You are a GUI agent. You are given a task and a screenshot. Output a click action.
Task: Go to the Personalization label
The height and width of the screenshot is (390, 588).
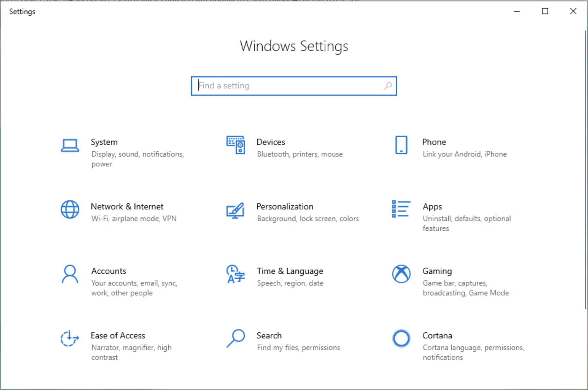click(285, 206)
